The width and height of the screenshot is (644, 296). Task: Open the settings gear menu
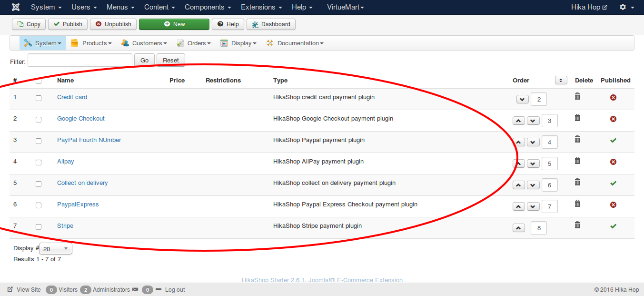coord(627,7)
